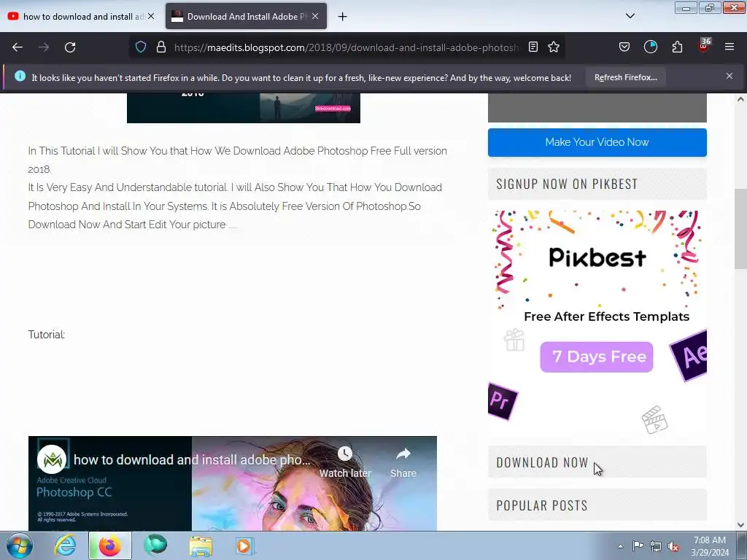The image size is (747, 560).
Task: Click the Action Center flag icon
Action: point(638,546)
